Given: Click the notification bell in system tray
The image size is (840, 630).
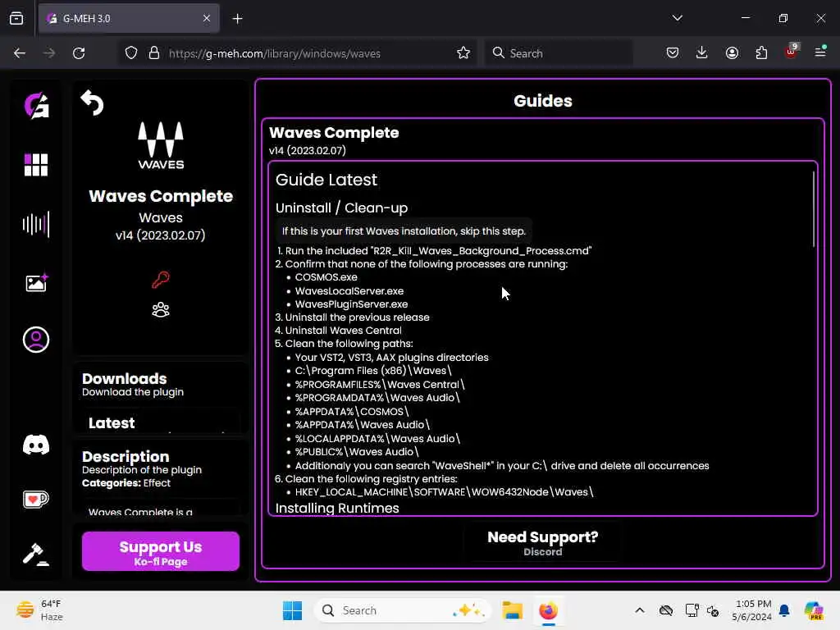Looking at the screenshot, I should pyautogui.click(x=784, y=610).
